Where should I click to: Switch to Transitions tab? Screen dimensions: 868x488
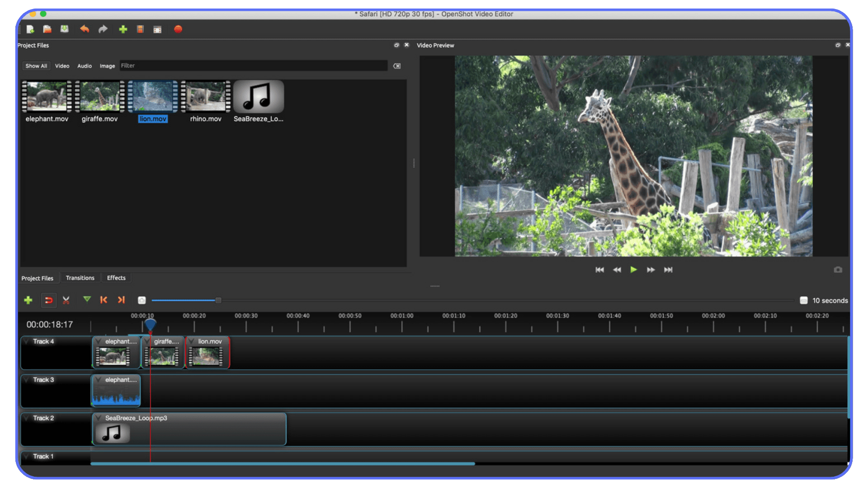(80, 278)
